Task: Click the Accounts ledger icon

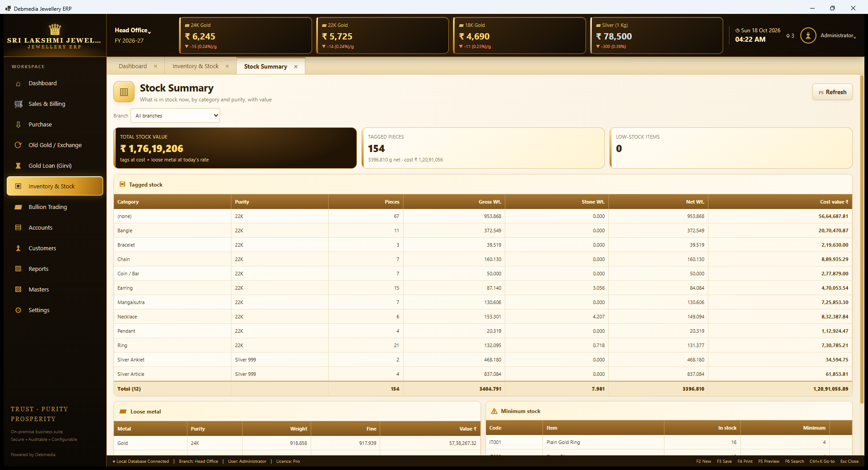Action: click(x=18, y=228)
